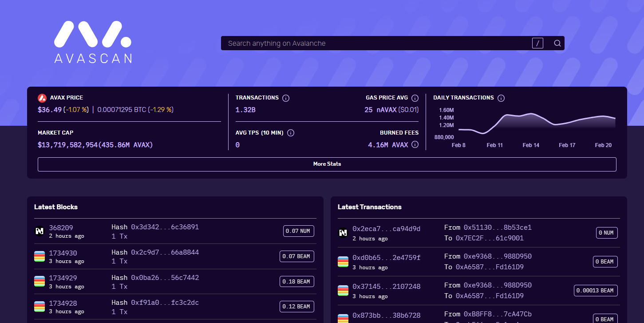The image size is (644, 323).
Task: Open block hash 0x3d342...6c36891
Action: tap(165, 227)
